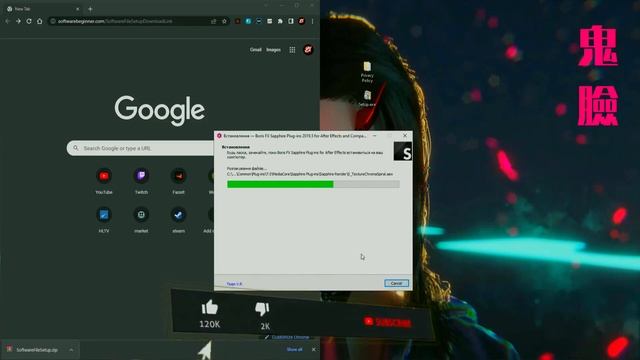
Task: Open a new tab with the plus button
Action: point(91,9)
